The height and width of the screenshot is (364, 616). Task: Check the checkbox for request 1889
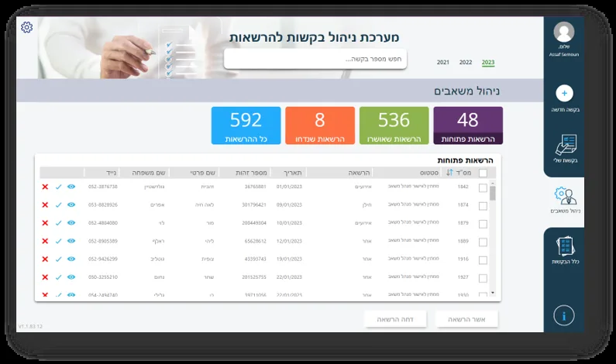pyautogui.click(x=484, y=242)
